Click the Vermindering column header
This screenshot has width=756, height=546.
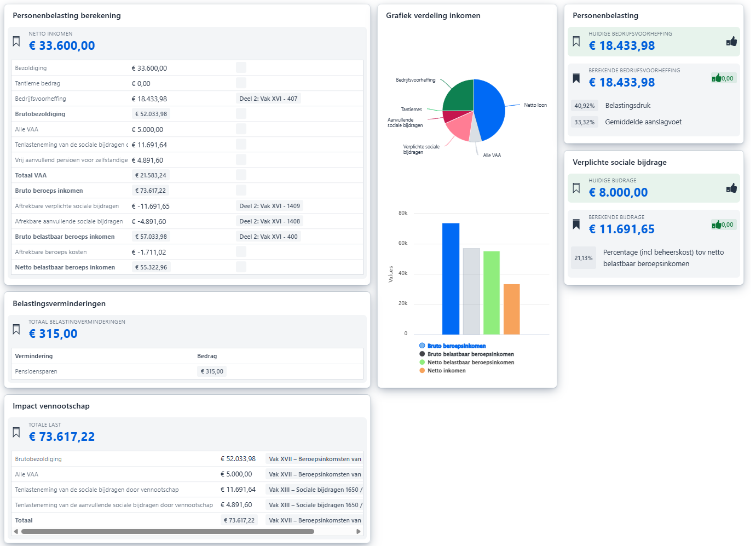coord(34,356)
